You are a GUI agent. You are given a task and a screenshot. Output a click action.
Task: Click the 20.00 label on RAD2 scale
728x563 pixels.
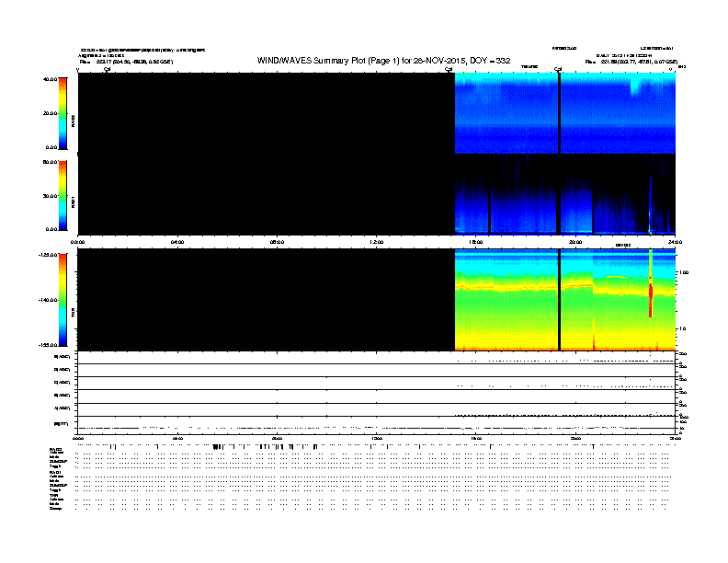click(50, 113)
